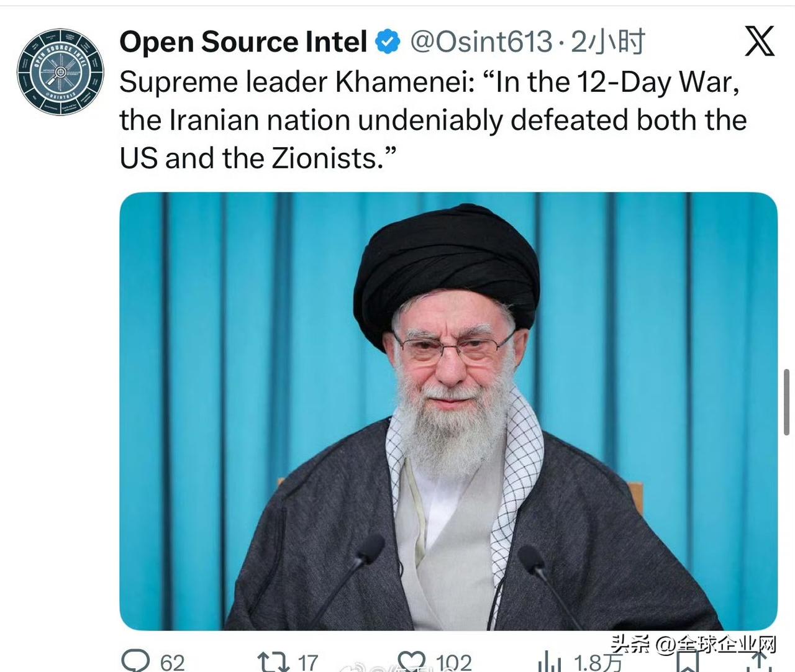Click the vertical scrollbar thumb
The width and height of the screenshot is (795, 672).
(786, 402)
